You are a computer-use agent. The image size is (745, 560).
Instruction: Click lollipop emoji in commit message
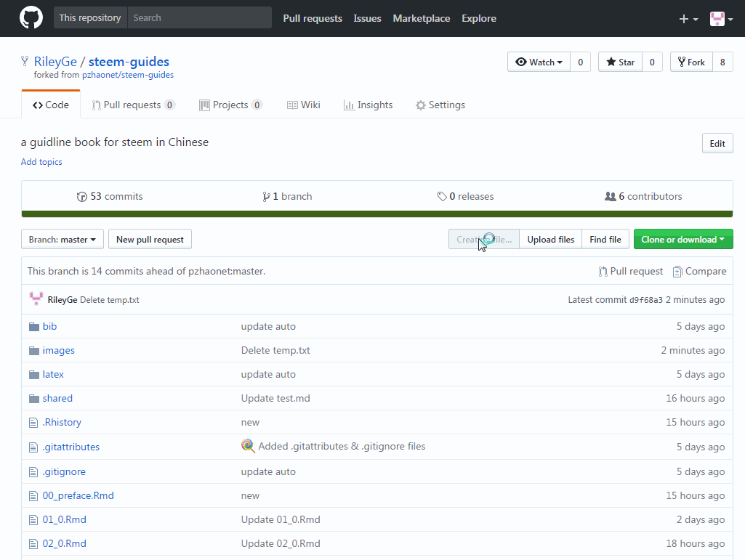[248, 445]
